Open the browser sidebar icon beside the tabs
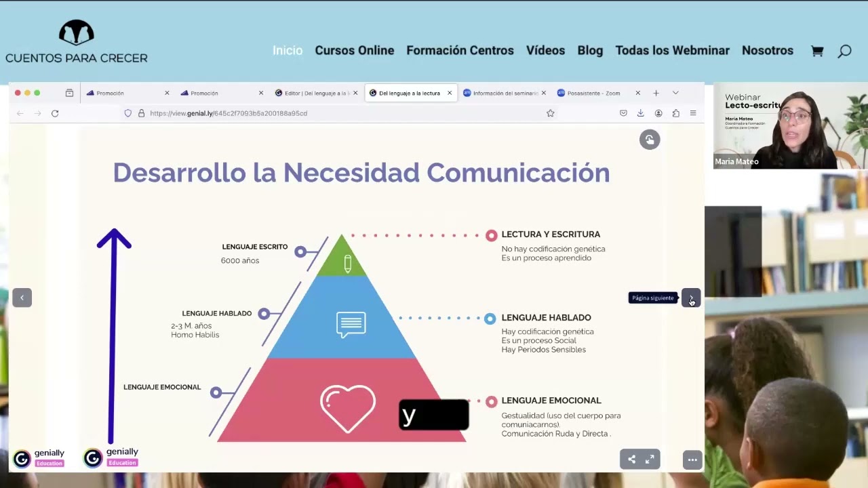This screenshot has height=488, width=868. pos(69,93)
